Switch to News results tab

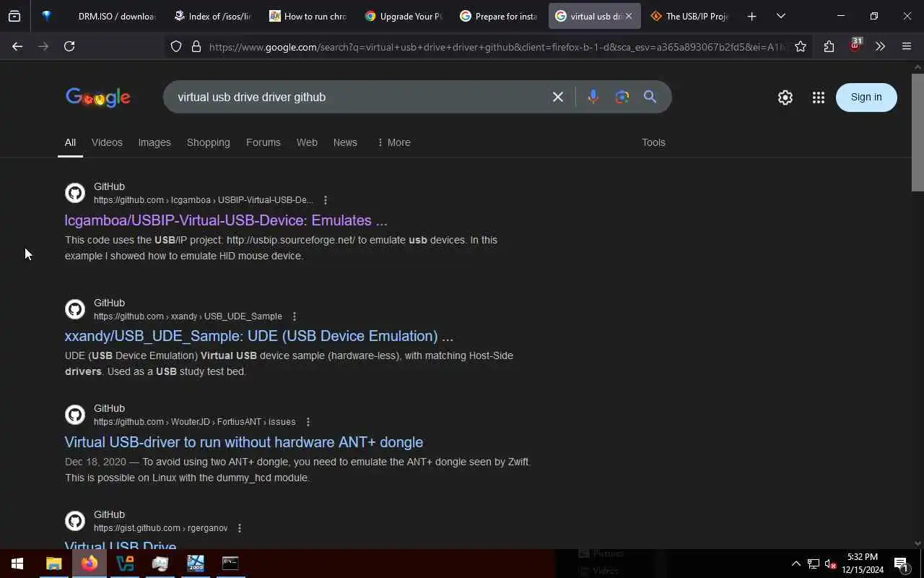click(x=345, y=142)
